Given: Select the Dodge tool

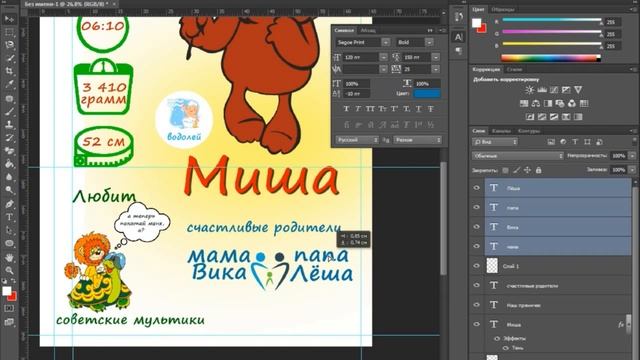Looking at the screenshot, I should 9,190.
